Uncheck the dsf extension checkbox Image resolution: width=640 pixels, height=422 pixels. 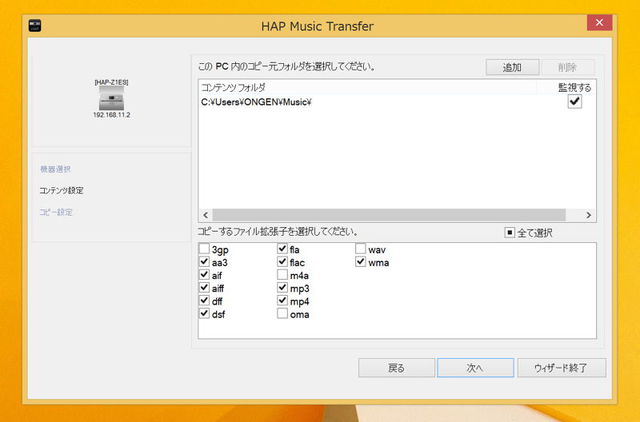204,314
